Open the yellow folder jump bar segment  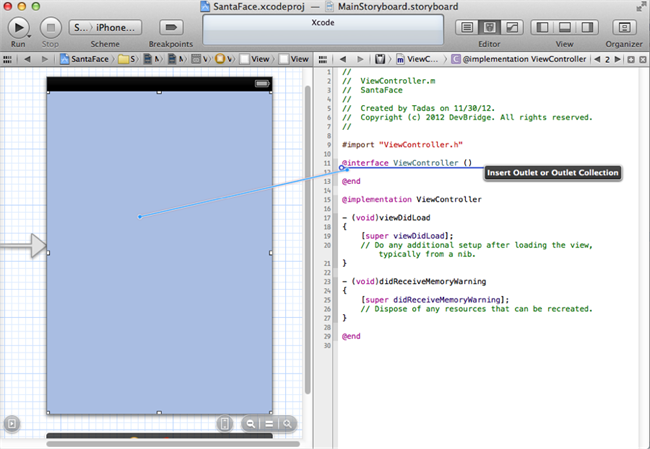pyautogui.click(x=126, y=59)
